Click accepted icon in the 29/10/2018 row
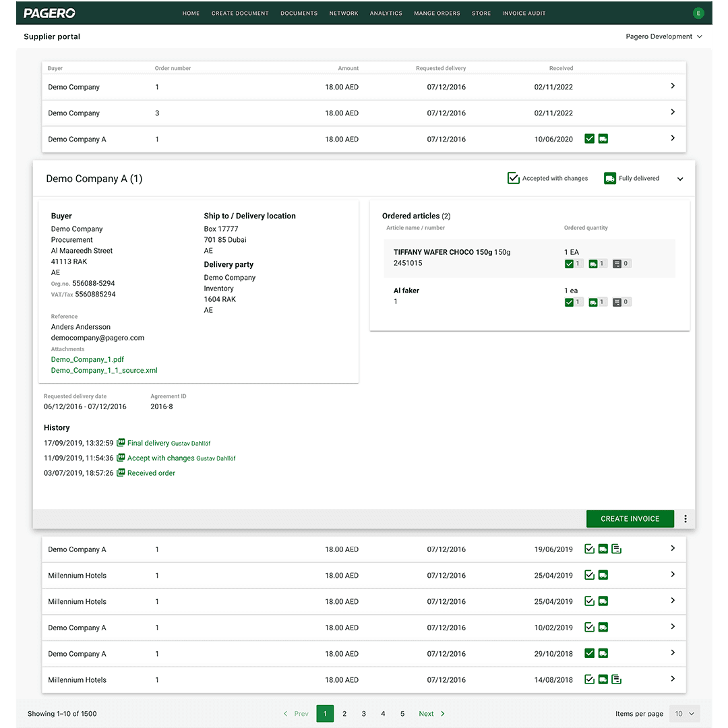728x728 pixels. pos(589,653)
